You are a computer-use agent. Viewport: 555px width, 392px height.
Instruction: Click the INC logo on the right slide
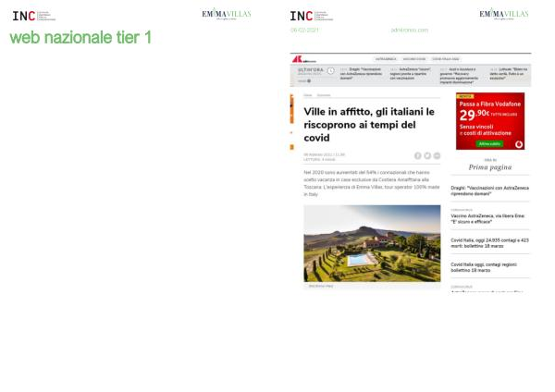point(312,16)
